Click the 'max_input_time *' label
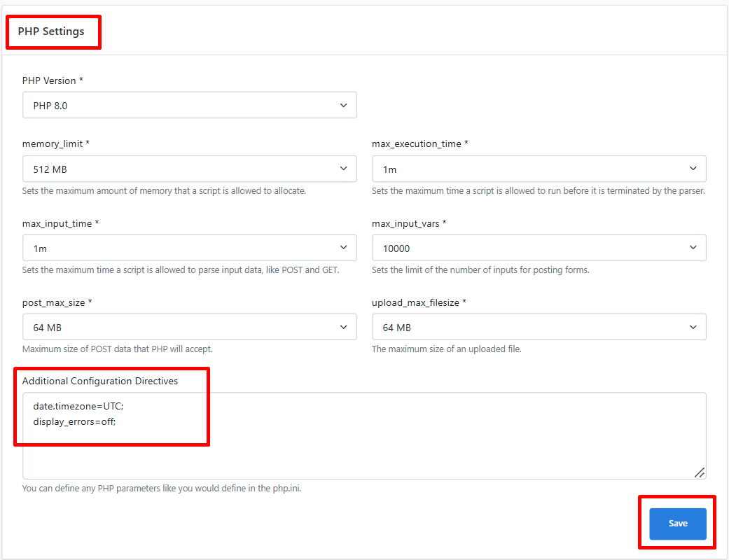Image resolution: width=729 pixels, height=560 pixels. (x=60, y=223)
